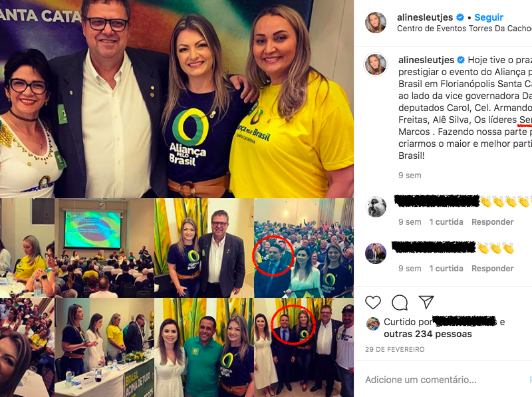Open alinesleutjes avatar beside the caption
The image size is (532, 397).
[376, 64]
